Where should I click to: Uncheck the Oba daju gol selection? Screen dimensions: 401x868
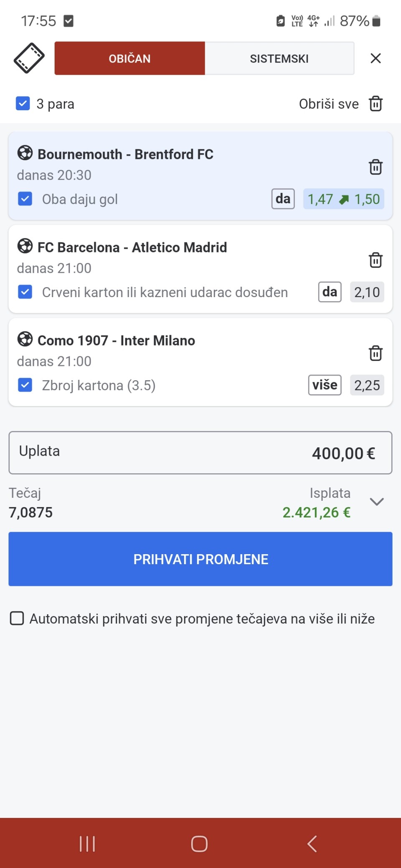pyautogui.click(x=25, y=199)
